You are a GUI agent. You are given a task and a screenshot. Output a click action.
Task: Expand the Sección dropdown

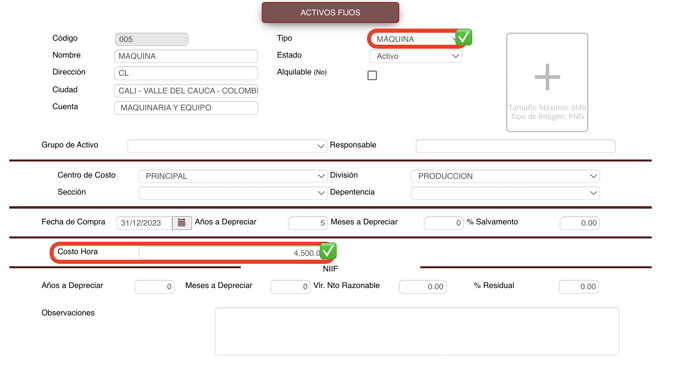[233, 193]
